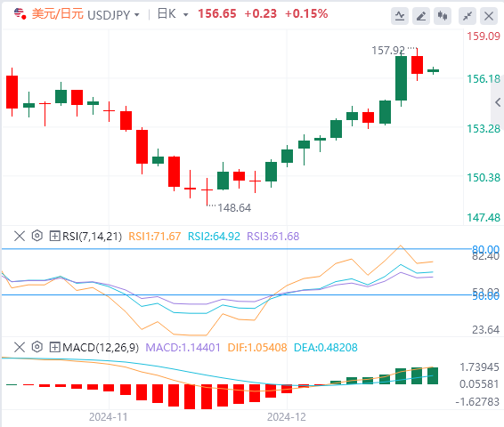Screen dimensions: 504x427
Task: Click the RSI 80.00 level line
Action: pos(236,249)
